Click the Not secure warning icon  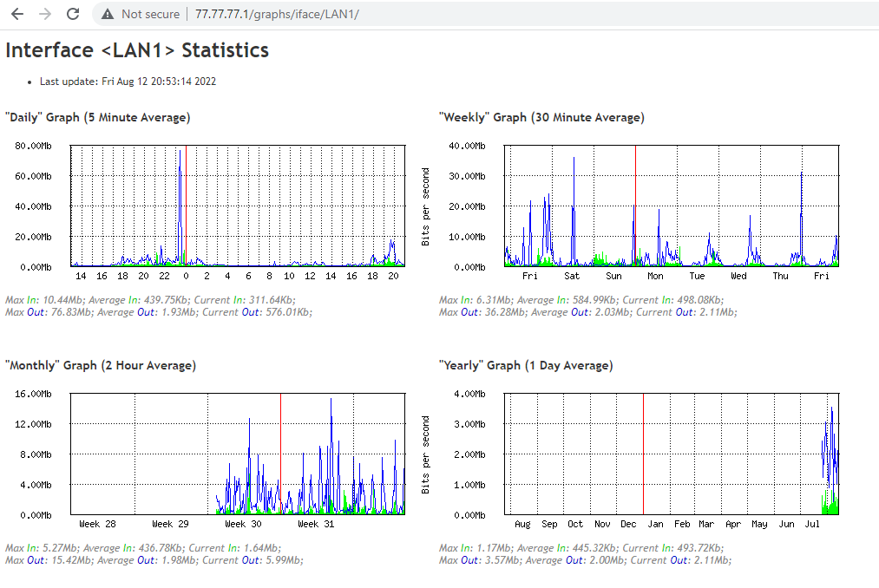pyautogui.click(x=108, y=14)
